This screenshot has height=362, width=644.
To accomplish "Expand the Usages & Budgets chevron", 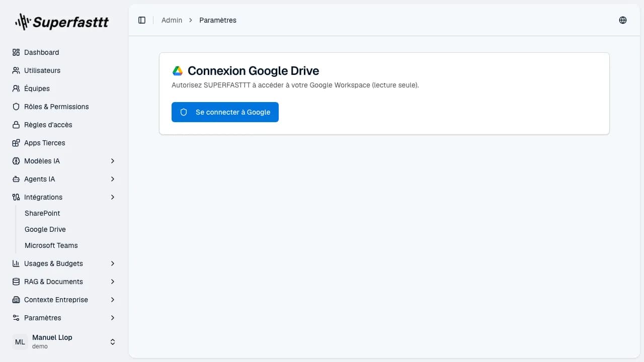I will click(x=113, y=263).
